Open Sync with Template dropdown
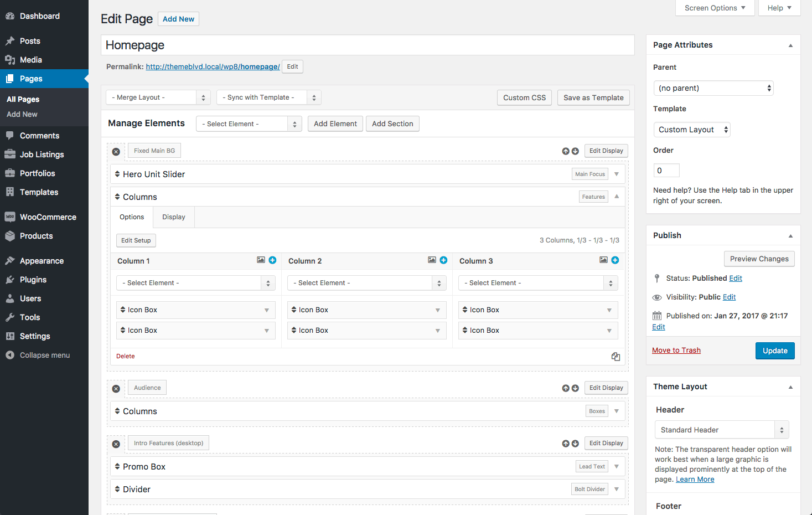 (x=269, y=97)
